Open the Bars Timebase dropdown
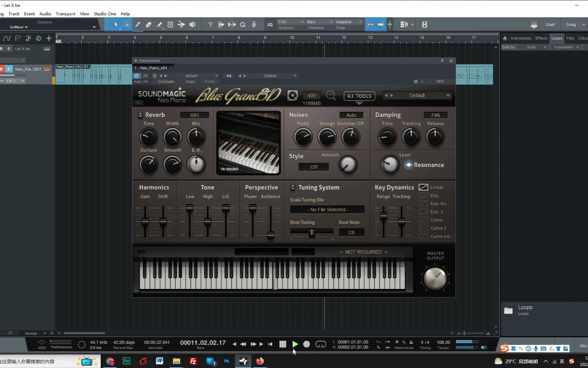 point(320,22)
